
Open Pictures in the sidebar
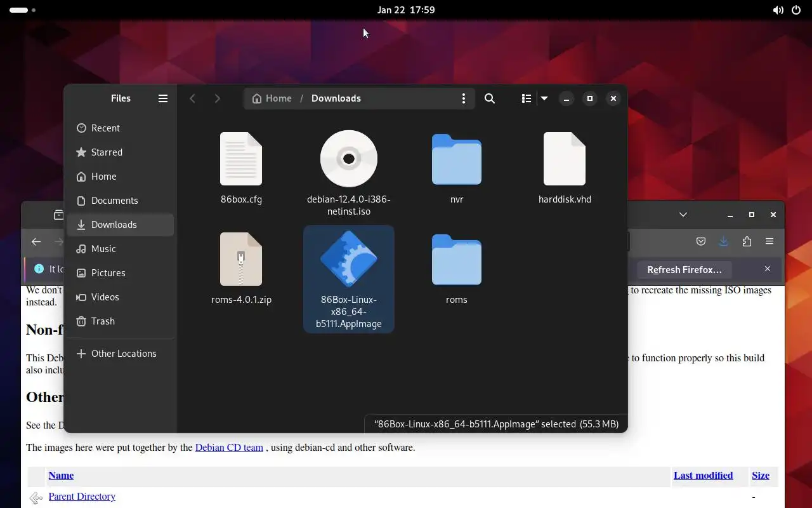coord(121,273)
